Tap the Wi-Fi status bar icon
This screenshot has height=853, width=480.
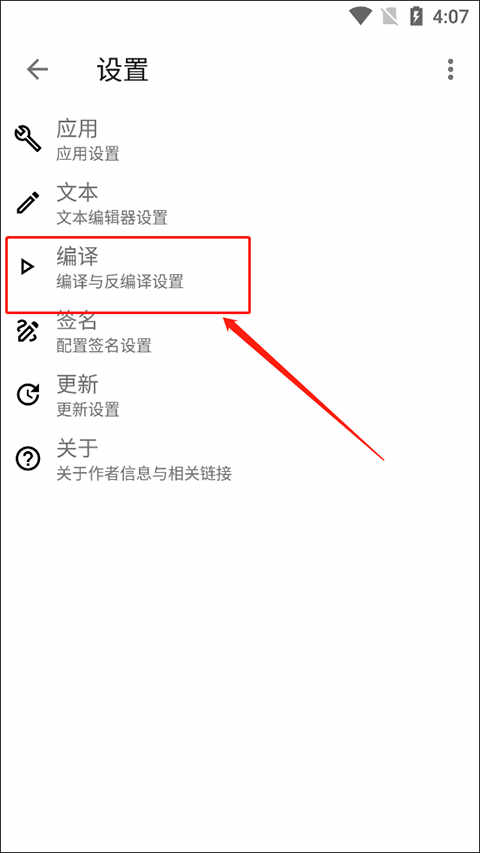360,16
